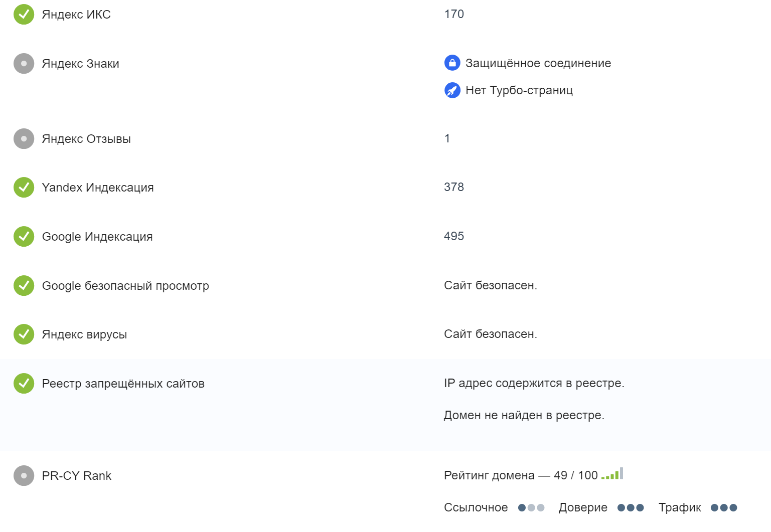The image size is (771, 532).
Task: Click the Трафик label
Action: [680, 507]
